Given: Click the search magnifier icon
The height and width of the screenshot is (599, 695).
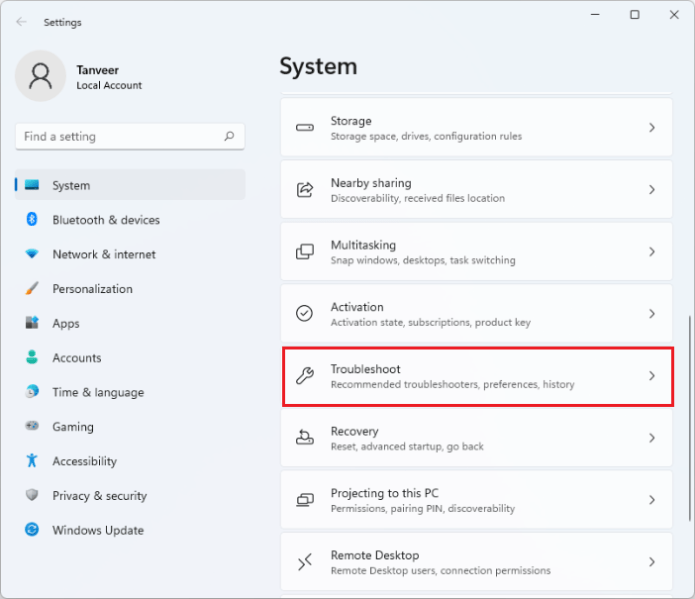Looking at the screenshot, I should pyautogui.click(x=229, y=136).
